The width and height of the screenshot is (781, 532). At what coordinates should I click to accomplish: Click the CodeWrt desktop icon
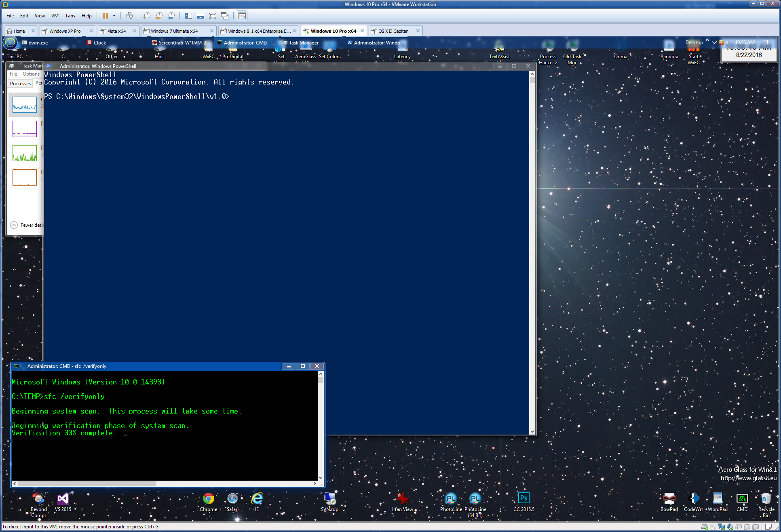[x=693, y=502]
